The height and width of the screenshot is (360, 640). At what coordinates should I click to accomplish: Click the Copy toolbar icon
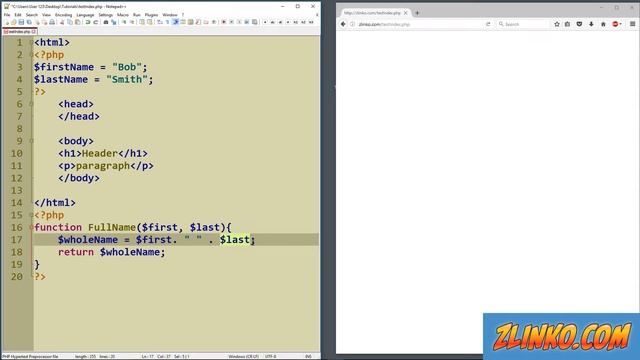[70, 22]
